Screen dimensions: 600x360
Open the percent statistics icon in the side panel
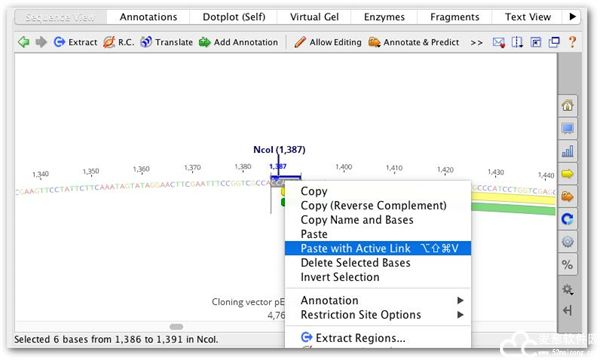pos(567,264)
